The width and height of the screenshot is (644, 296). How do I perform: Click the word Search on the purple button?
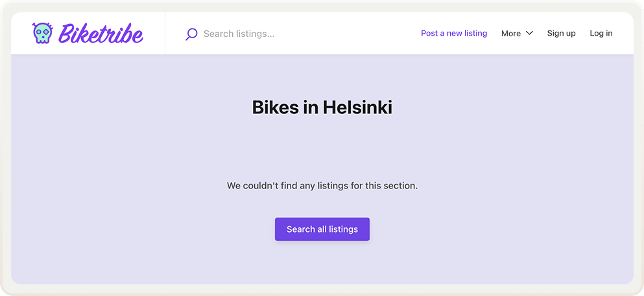pyautogui.click(x=301, y=229)
